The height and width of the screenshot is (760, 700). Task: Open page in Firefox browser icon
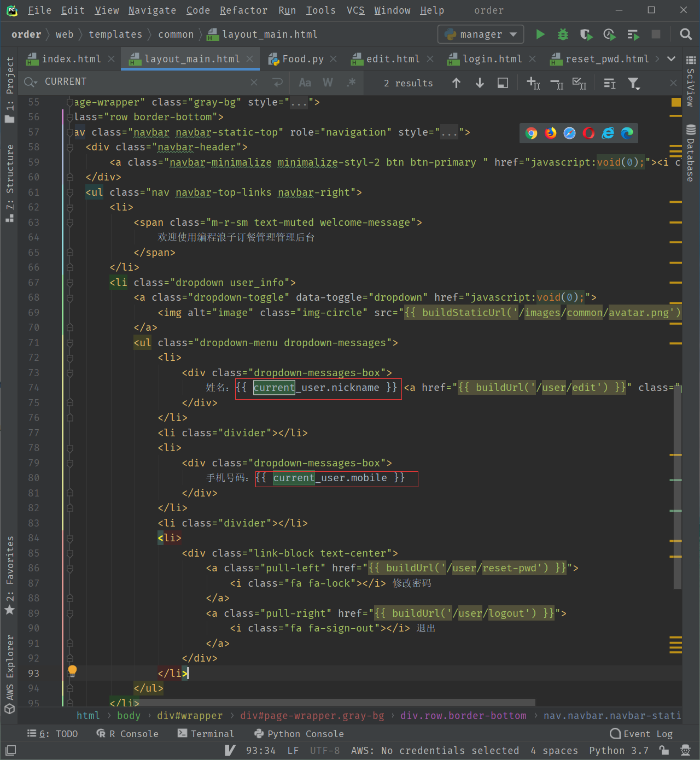click(x=550, y=133)
